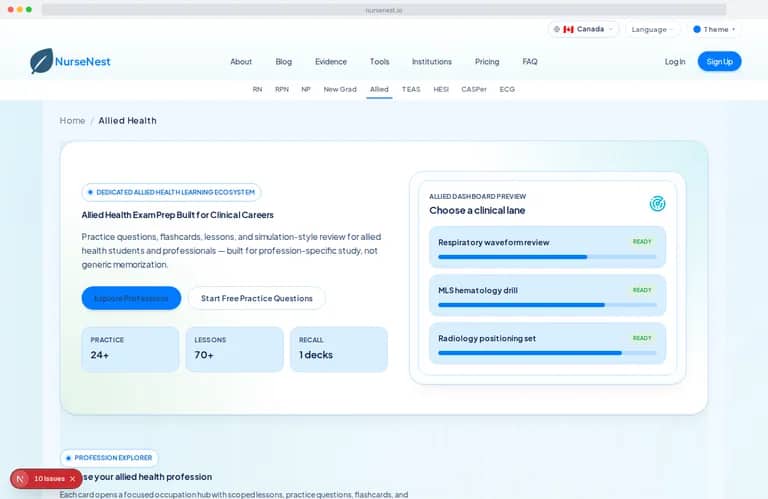The width and height of the screenshot is (768, 499).
Task: Select the ECG tab
Action: (x=507, y=89)
